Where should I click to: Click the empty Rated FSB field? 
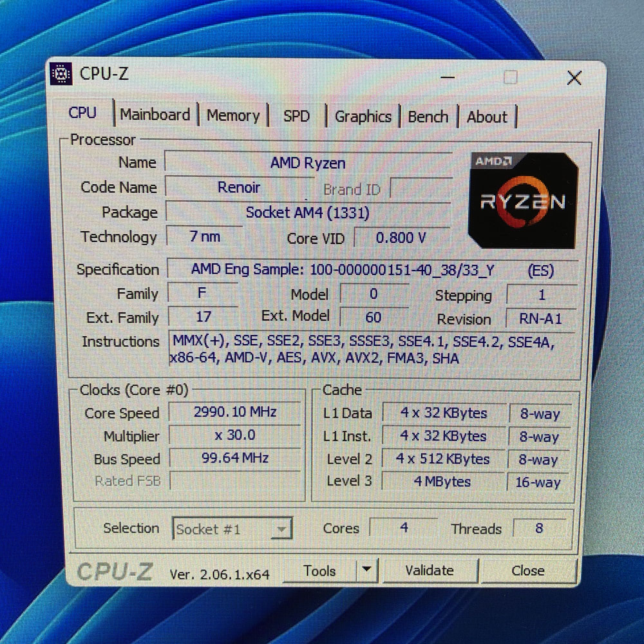(x=235, y=480)
